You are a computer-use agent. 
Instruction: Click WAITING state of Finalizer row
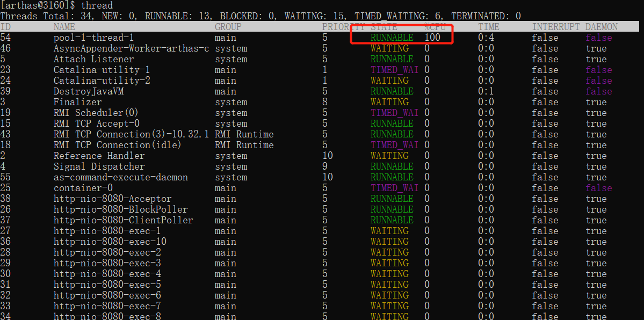pyautogui.click(x=389, y=102)
